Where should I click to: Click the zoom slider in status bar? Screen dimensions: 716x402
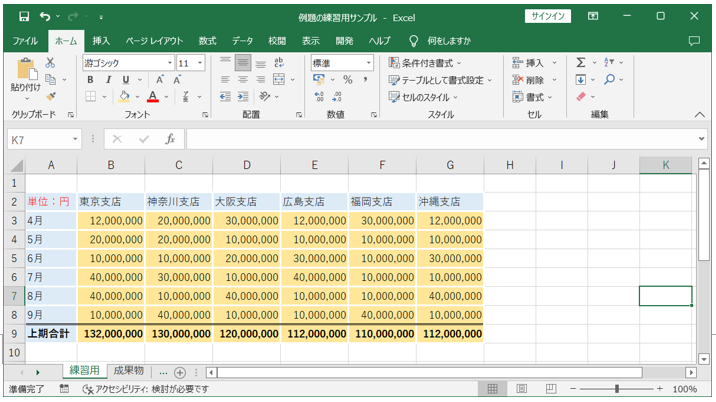617,389
